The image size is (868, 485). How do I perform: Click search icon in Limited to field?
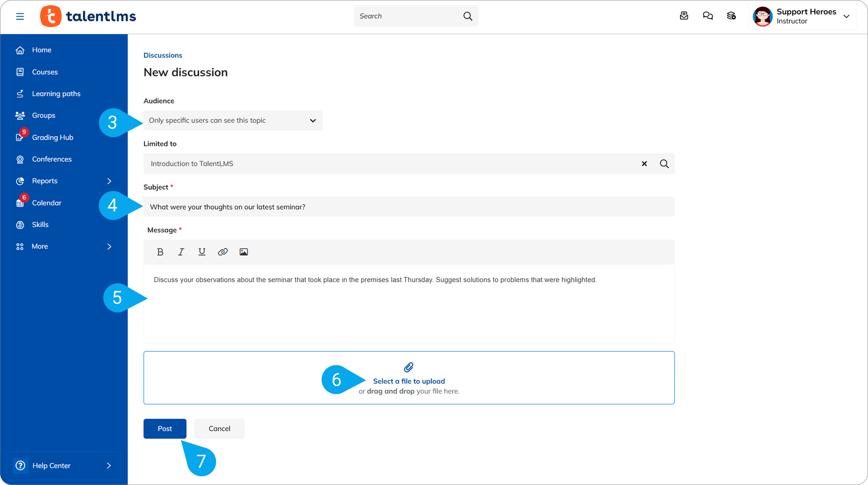click(664, 164)
